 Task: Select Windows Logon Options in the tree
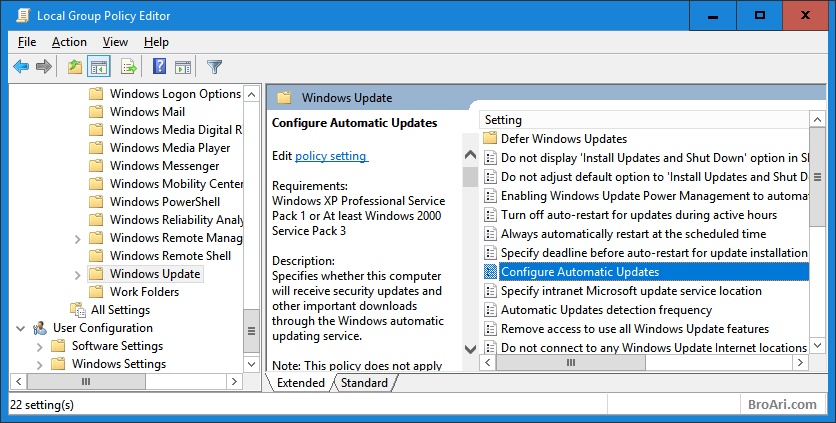[175, 93]
